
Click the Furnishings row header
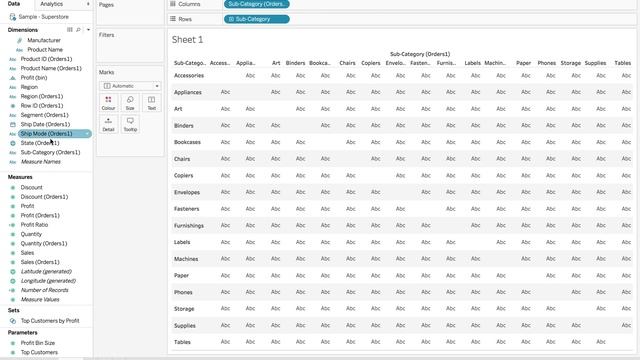189,226
